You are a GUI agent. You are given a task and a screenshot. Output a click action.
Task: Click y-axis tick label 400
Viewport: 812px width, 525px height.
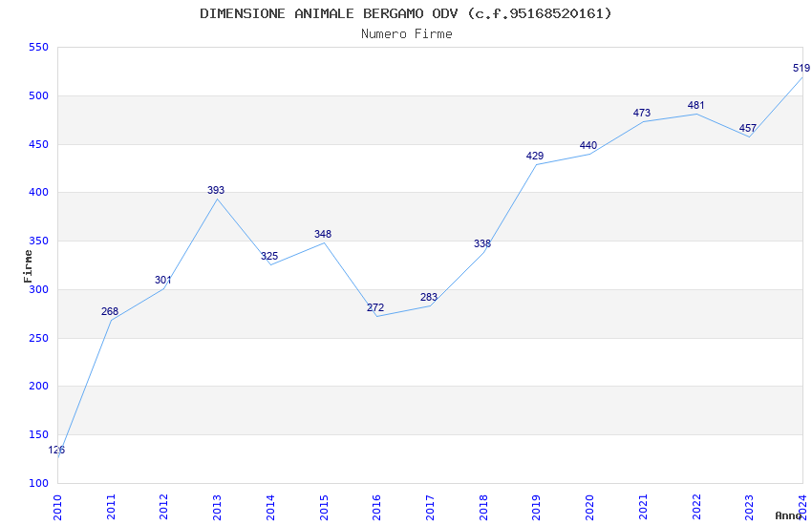(x=38, y=193)
